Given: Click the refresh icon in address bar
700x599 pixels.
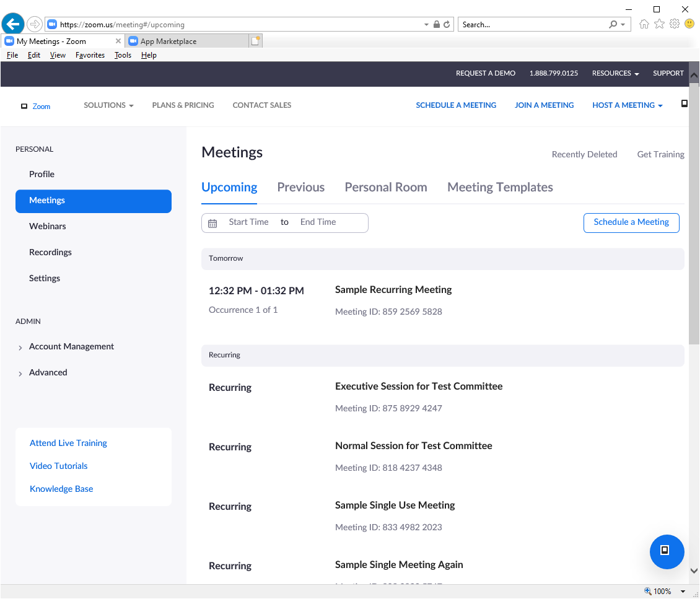Looking at the screenshot, I should click(x=447, y=25).
